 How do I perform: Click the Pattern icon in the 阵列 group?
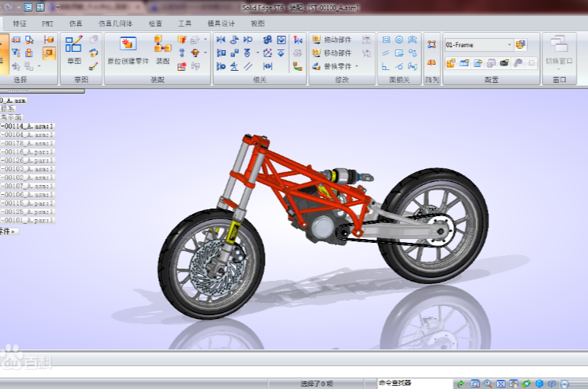(431, 44)
